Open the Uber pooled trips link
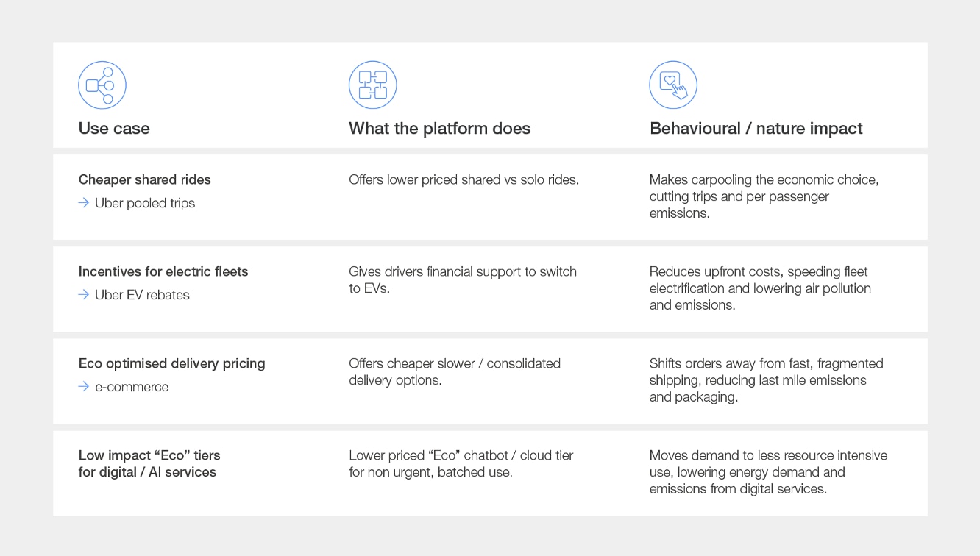Screen dimensions: 980x556 point(145,203)
